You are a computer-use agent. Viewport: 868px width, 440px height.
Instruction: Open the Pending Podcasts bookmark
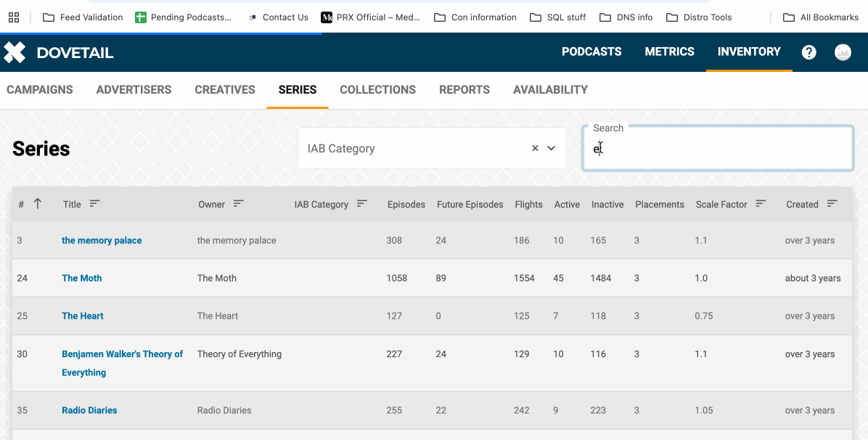[x=183, y=17]
